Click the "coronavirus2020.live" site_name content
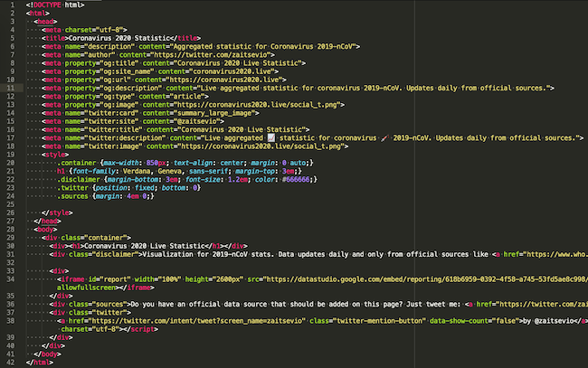588x368 pixels. pos(232,71)
